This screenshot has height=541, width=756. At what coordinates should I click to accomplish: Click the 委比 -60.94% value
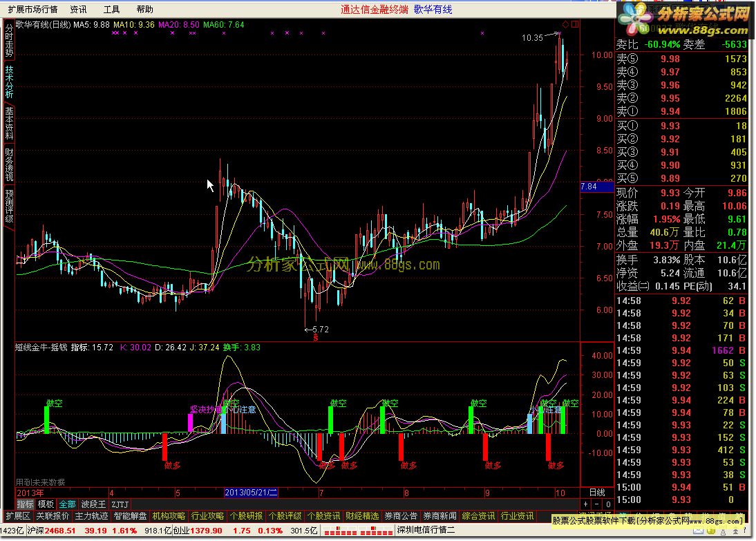point(662,44)
